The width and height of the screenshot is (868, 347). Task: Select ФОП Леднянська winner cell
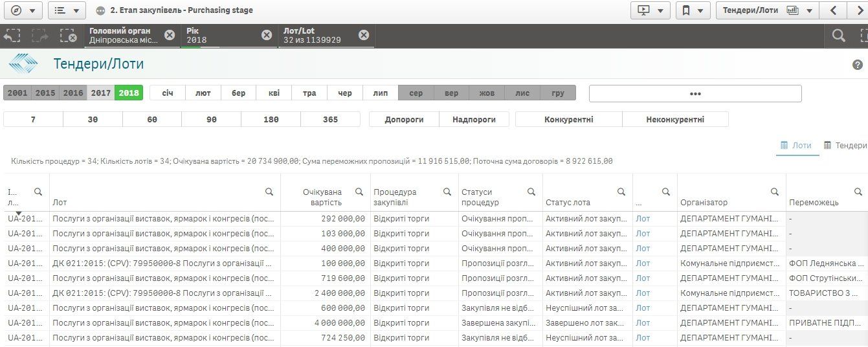827,263
